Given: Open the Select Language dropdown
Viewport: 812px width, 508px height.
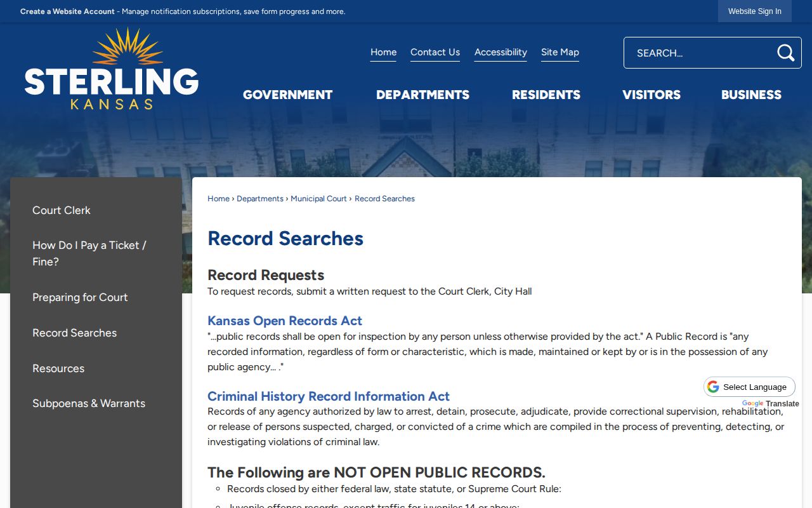Looking at the screenshot, I should [x=749, y=387].
